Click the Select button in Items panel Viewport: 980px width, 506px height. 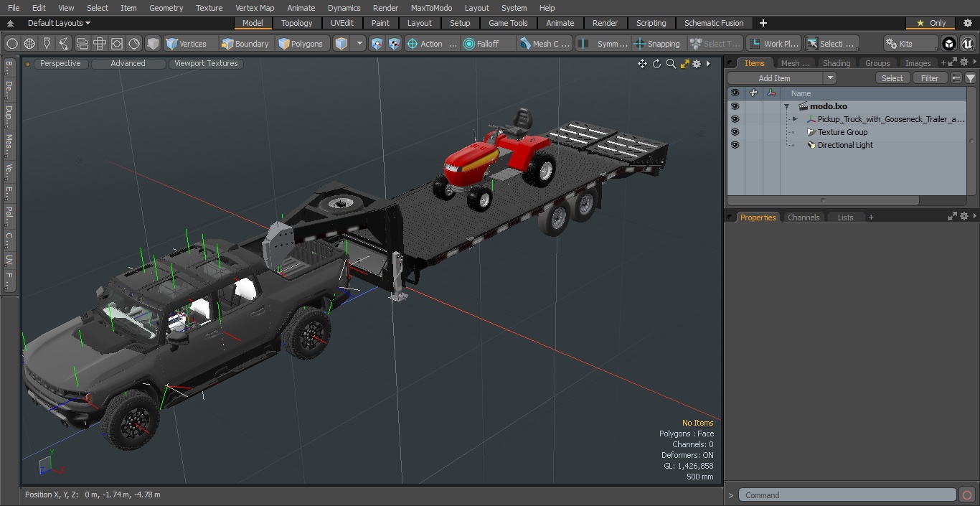(892, 78)
